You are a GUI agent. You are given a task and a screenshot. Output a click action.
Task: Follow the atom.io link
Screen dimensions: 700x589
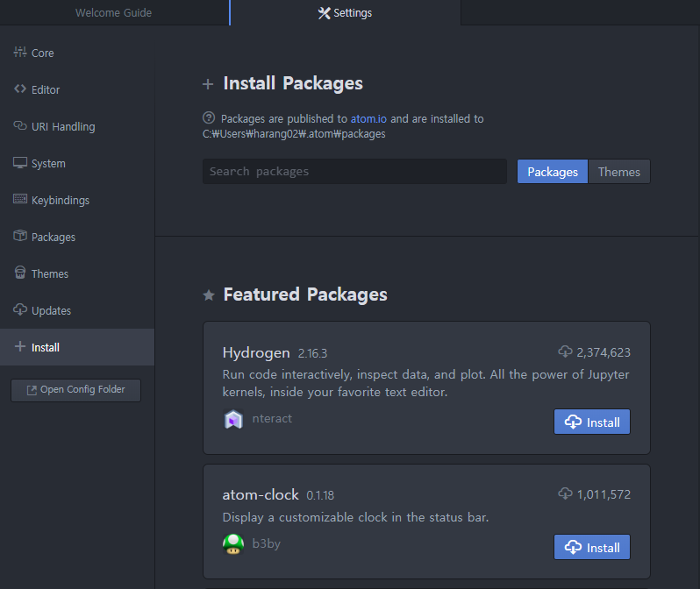[368, 118]
